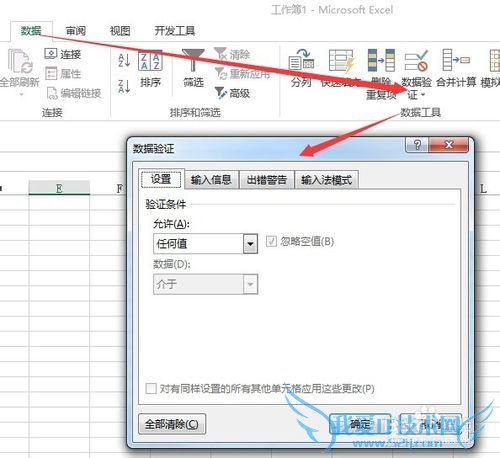This screenshot has width=500, height=458.
Task: Select column L header
Action: coord(483,189)
